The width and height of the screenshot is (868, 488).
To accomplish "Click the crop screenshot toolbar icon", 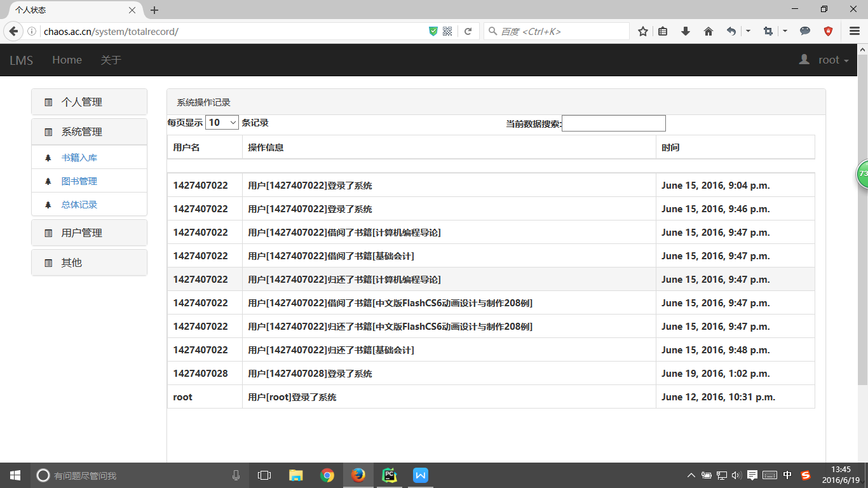I will pyautogui.click(x=768, y=31).
